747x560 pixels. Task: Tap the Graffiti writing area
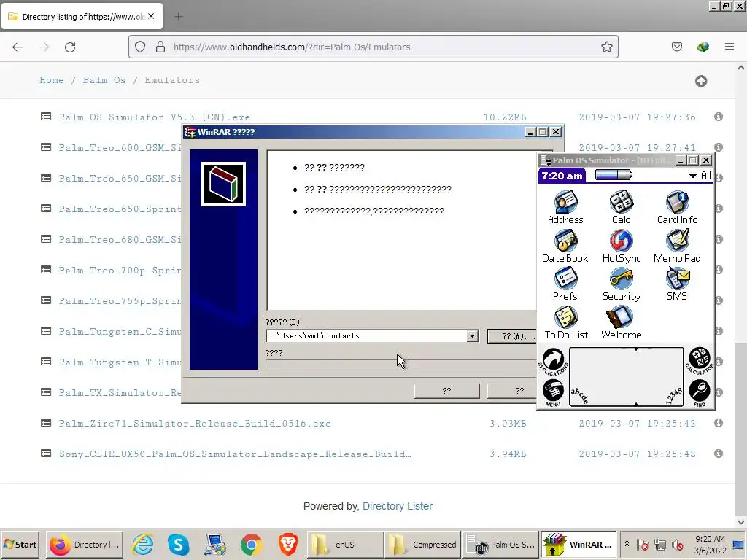tap(626, 377)
